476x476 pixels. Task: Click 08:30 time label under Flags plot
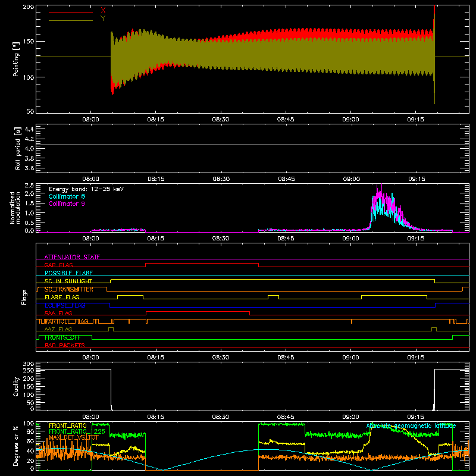221,358
